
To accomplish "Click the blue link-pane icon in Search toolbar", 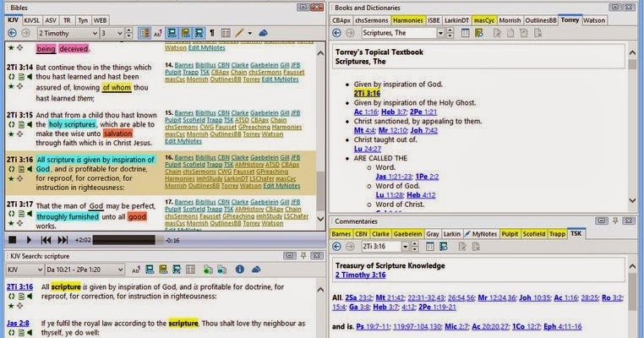I will (150, 270).
